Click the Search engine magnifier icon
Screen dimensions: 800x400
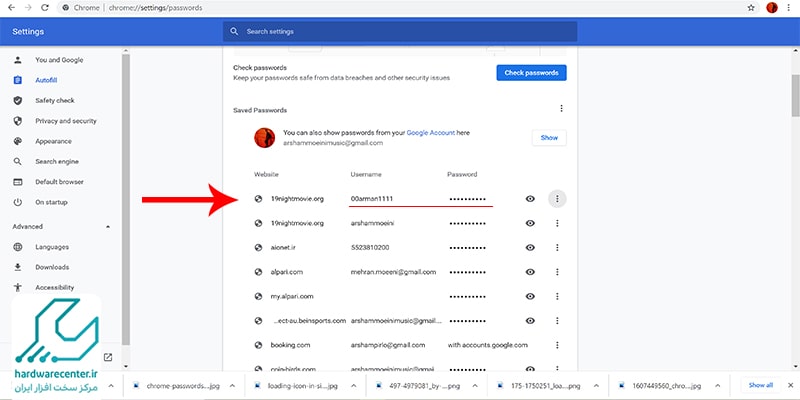point(18,162)
